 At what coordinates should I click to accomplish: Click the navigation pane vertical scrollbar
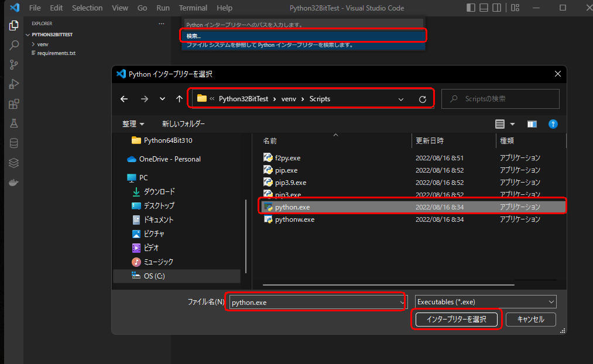click(x=246, y=236)
